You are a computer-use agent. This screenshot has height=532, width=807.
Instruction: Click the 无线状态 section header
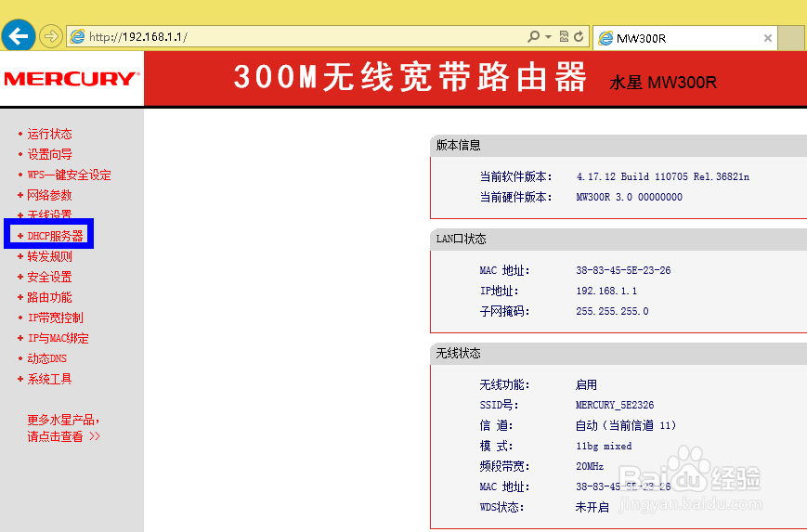tap(458, 354)
